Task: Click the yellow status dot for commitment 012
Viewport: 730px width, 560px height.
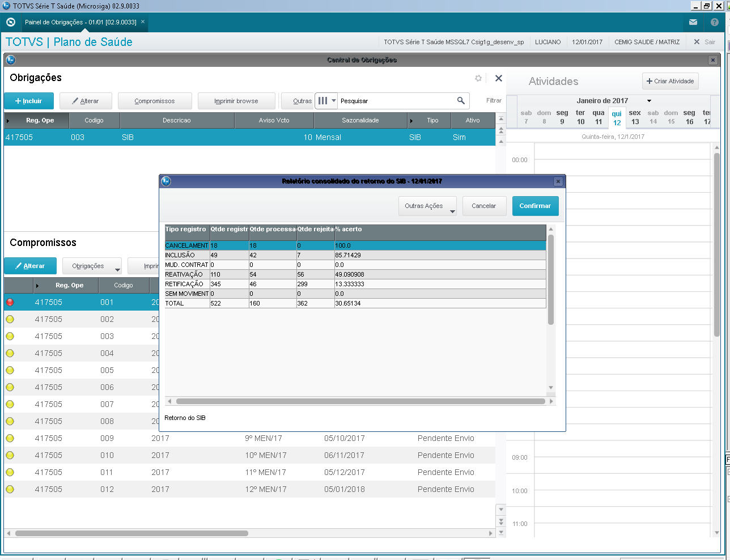Action: point(10,489)
